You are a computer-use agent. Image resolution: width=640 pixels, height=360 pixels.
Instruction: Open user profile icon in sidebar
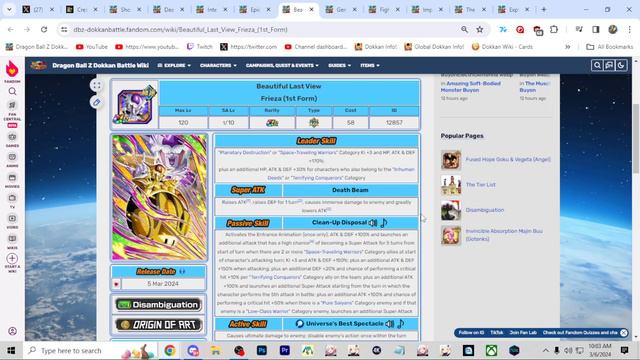pyautogui.click(x=12, y=331)
